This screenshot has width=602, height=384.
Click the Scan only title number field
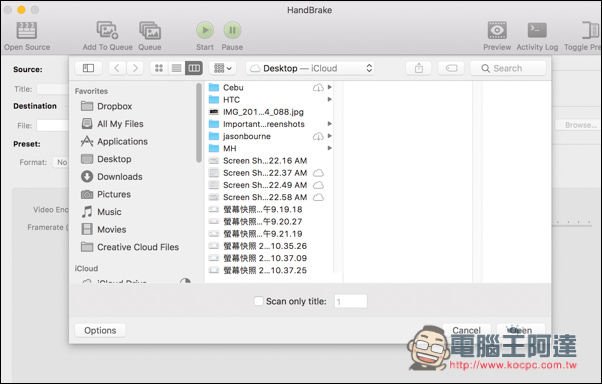click(351, 301)
